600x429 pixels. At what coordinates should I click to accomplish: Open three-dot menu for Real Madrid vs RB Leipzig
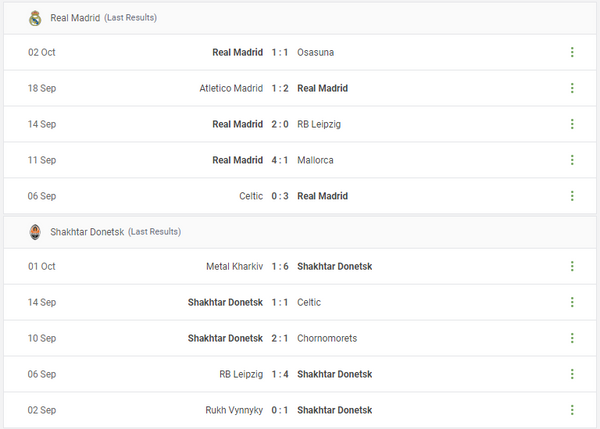(572, 124)
